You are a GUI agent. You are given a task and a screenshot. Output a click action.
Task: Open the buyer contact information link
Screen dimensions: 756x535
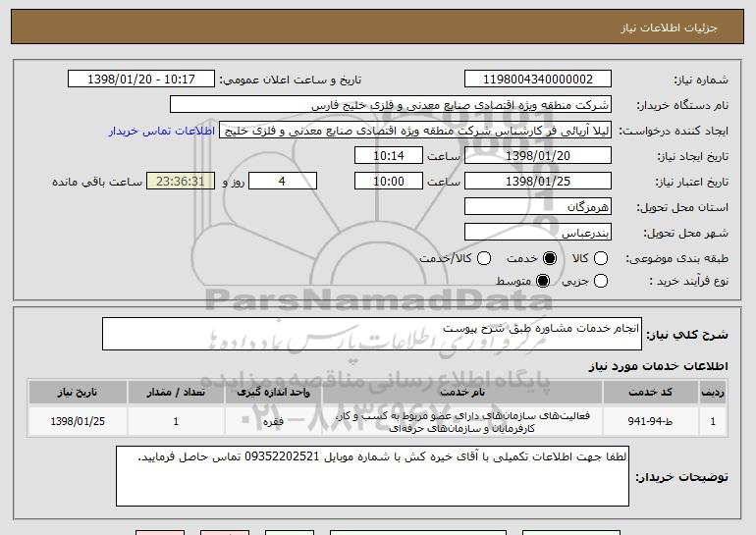[x=162, y=132]
